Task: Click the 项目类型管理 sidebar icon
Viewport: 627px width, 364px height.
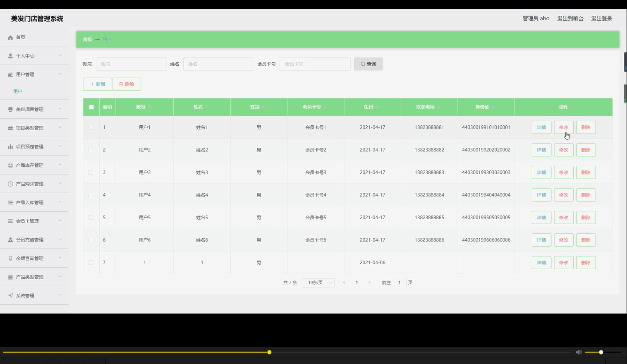Action: 10,128
